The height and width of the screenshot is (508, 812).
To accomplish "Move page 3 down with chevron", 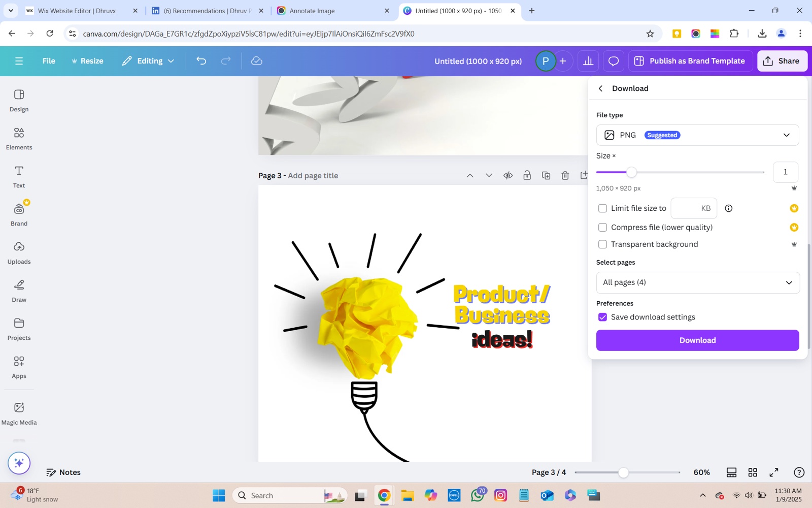I will click(489, 175).
